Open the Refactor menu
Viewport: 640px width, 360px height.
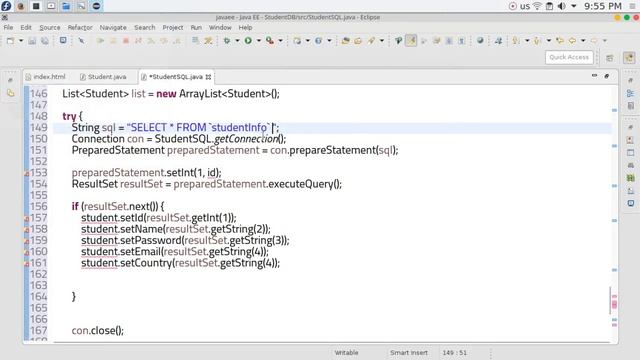coord(80,27)
